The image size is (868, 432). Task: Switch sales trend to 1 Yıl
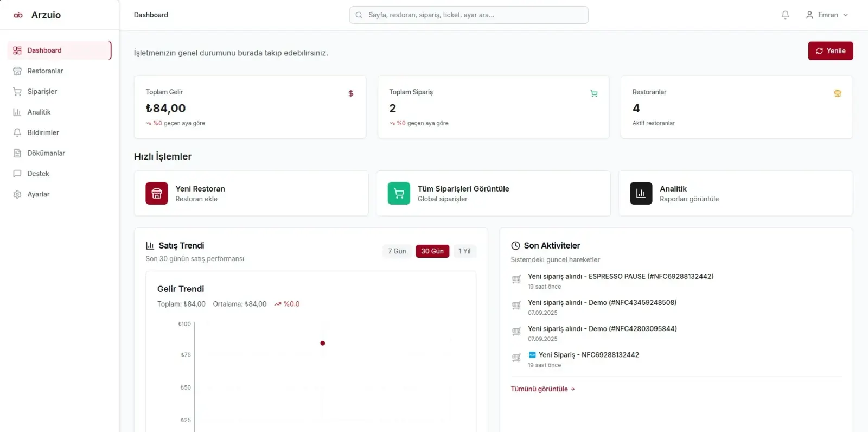[464, 251]
